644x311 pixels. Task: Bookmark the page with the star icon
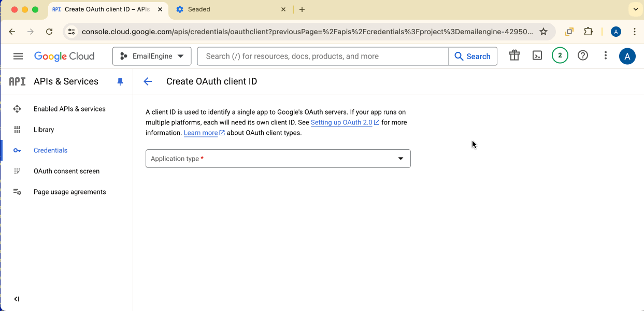coord(543,32)
